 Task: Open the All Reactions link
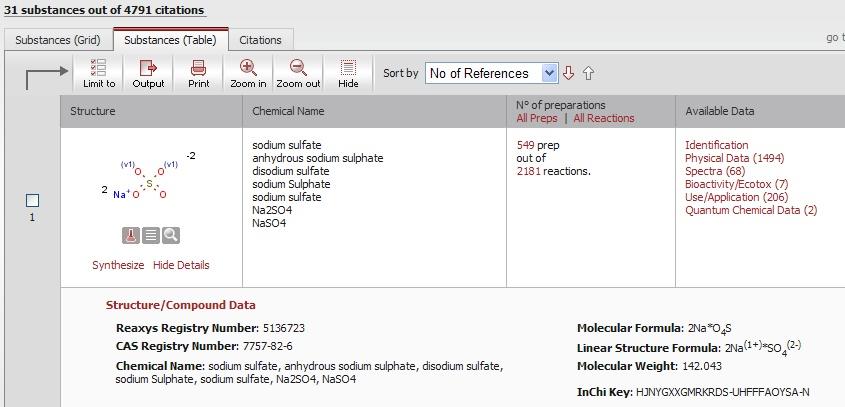pos(604,118)
